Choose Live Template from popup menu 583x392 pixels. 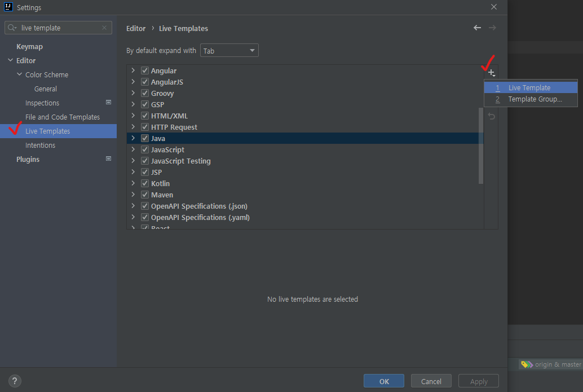(x=531, y=88)
